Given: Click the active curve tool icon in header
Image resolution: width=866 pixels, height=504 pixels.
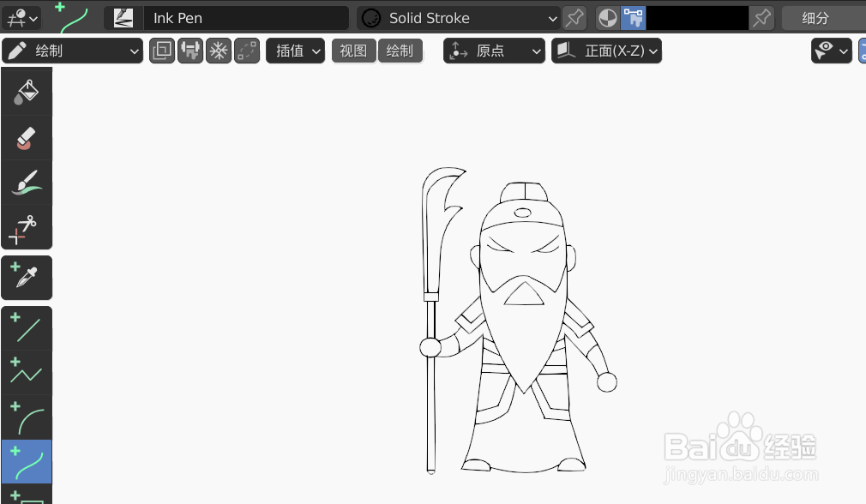Looking at the screenshot, I should coord(74,18).
